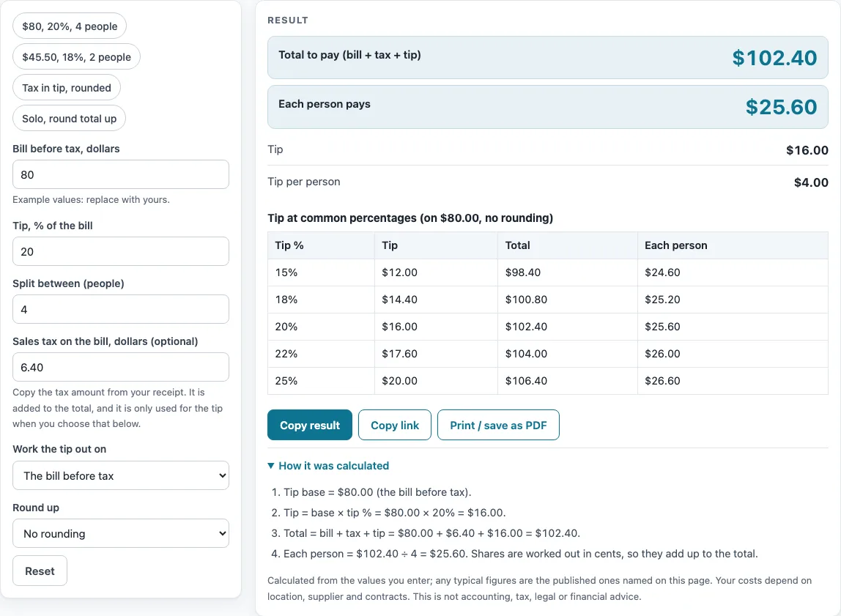Image resolution: width=841 pixels, height=616 pixels.
Task: Open the "Work the tip out on" dropdown
Action: [121, 475]
